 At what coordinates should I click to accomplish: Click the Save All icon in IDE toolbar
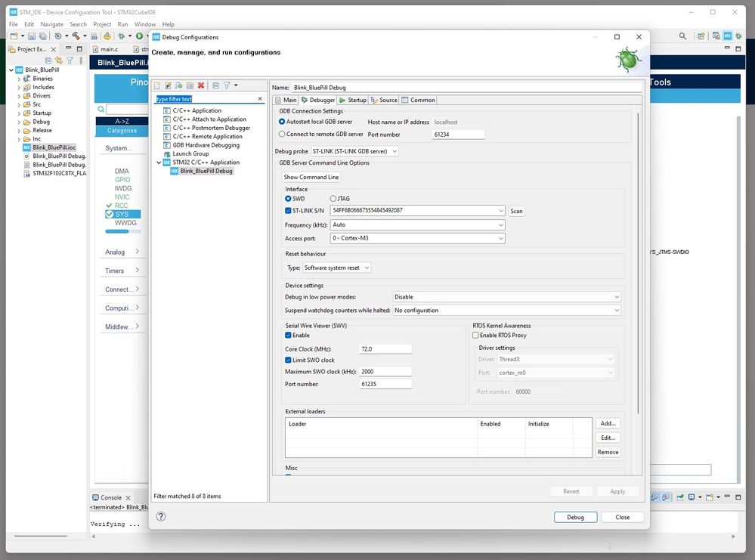43,36
